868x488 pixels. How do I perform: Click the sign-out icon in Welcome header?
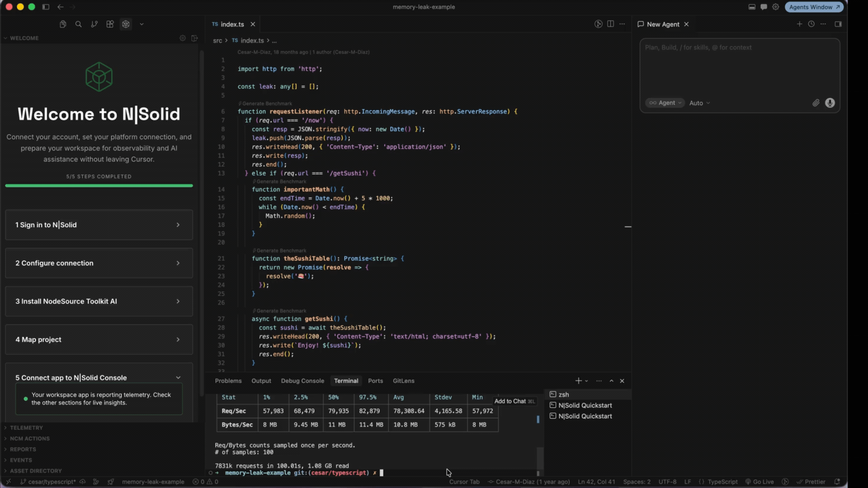click(x=194, y=38)
